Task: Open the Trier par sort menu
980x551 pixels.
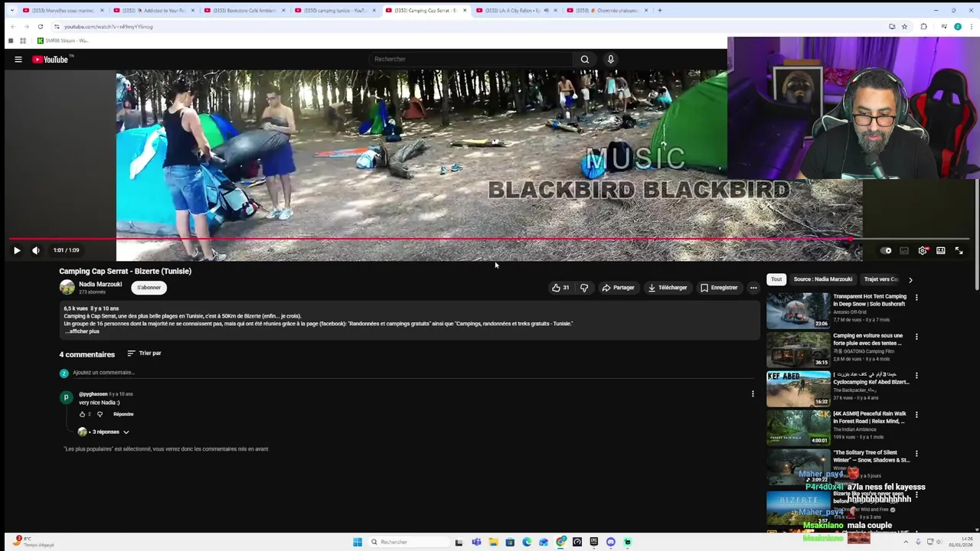Action: click(144, 354)
